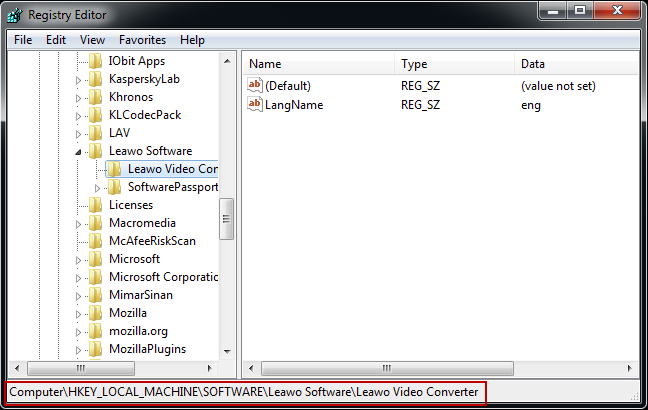648x410 pixels.
Task: Click the IObit Apps folder icon
Action: 95,61
